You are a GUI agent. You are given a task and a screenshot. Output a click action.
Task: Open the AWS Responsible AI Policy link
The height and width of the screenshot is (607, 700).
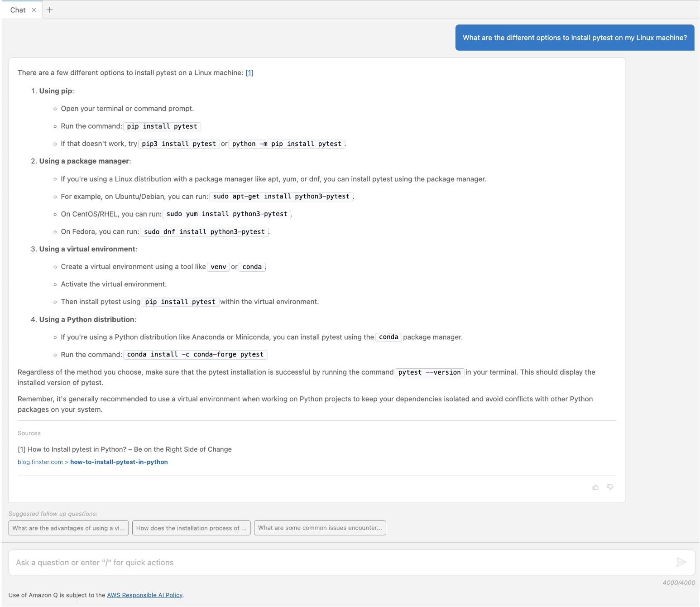144,595
